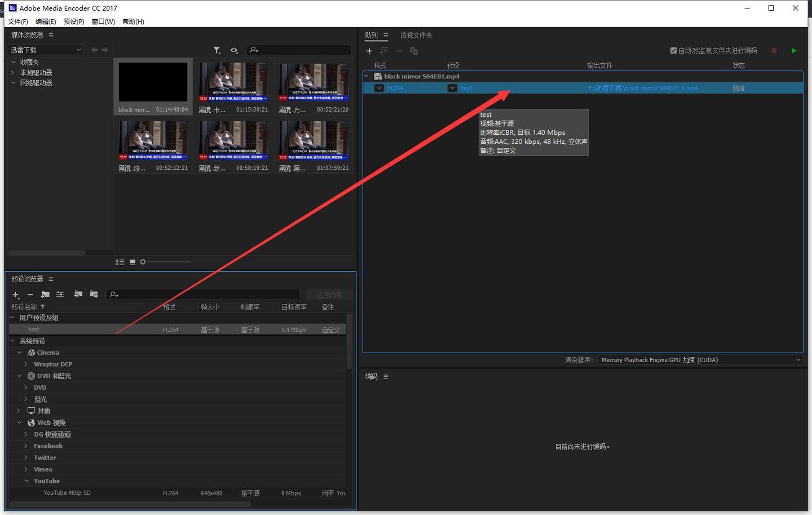Add a new source with the plus icon
The image size is (812, 515).
click(x=369, y=51)
